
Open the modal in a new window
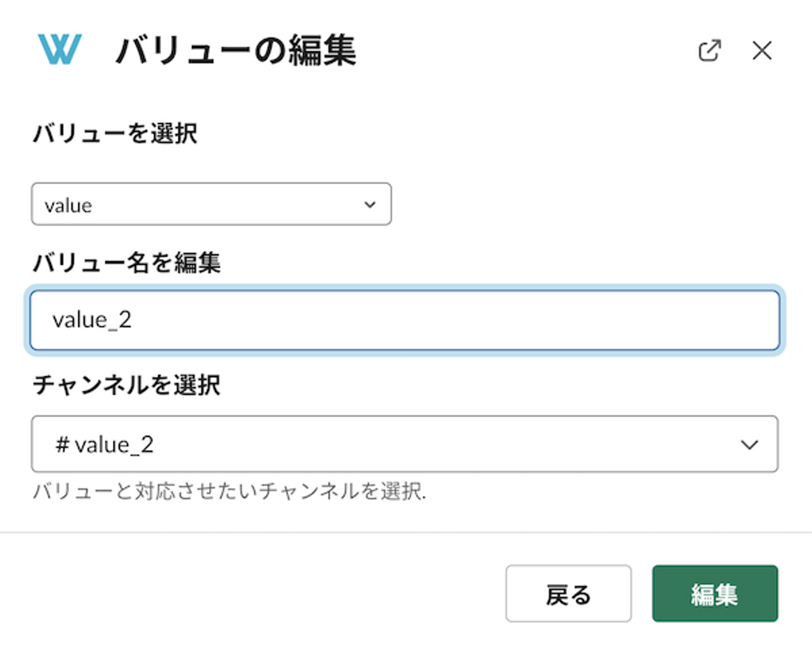click(709, 51)
